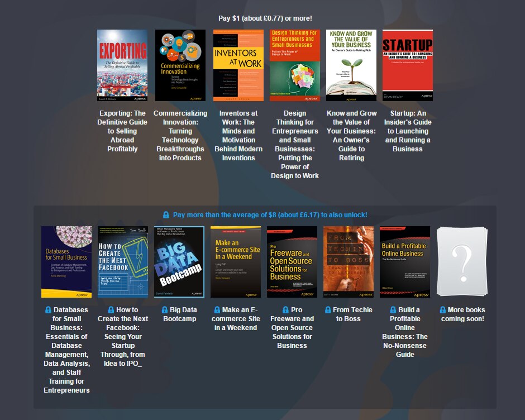
Task: Click title 'Startup: An Insider's Guide'
Action: click(408, 131)
